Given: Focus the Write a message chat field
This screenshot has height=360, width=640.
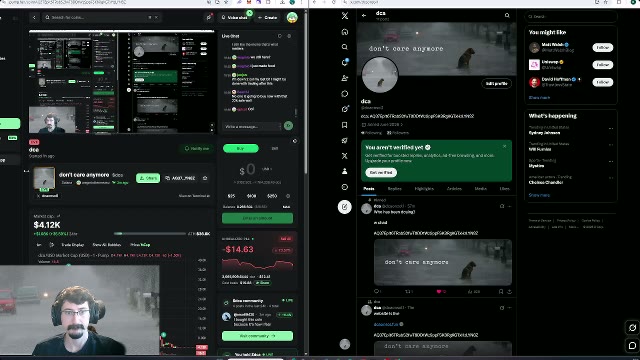Looking at the screenshot, I should [x=251, y=126].
